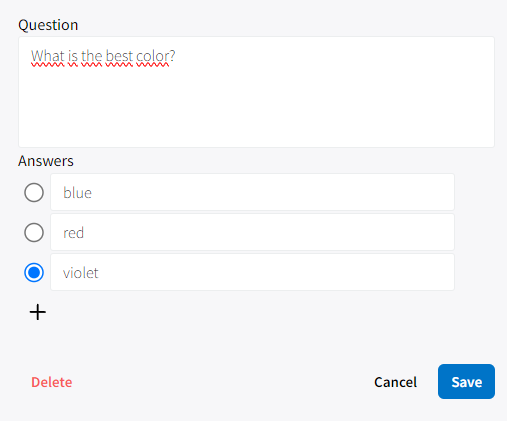This screenshot has height=421, width=507.
Task: Click the selected violet radio button
Action: tap(34, 272)
